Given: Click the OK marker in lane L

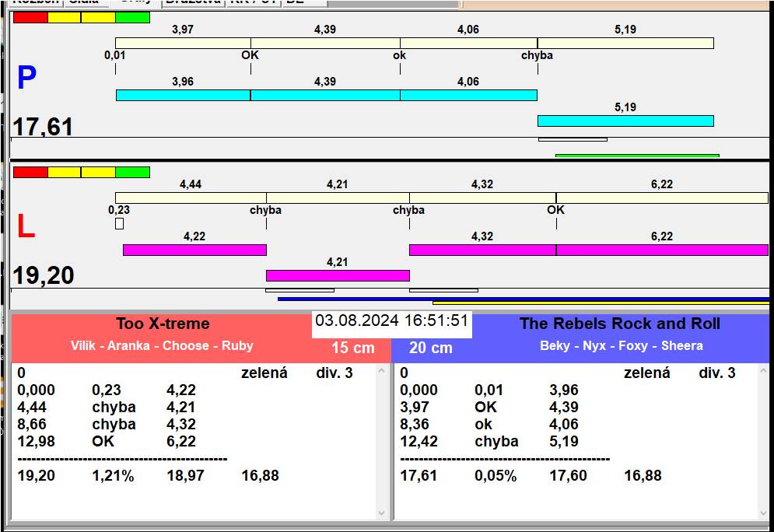Looking at the screenshot, I should (556, 210).
